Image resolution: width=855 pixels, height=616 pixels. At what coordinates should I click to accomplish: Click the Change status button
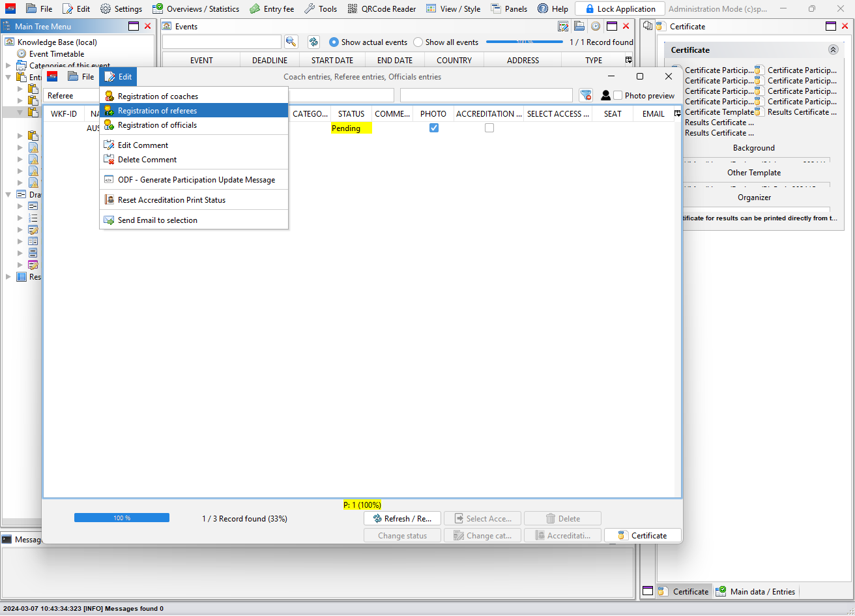tap(402, 535)
